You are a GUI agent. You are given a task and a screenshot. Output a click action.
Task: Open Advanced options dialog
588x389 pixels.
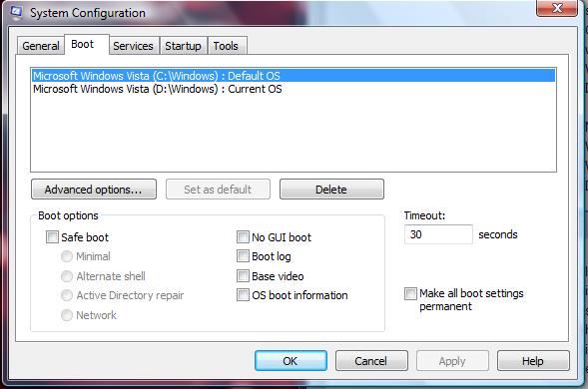[x=94, y=190]
